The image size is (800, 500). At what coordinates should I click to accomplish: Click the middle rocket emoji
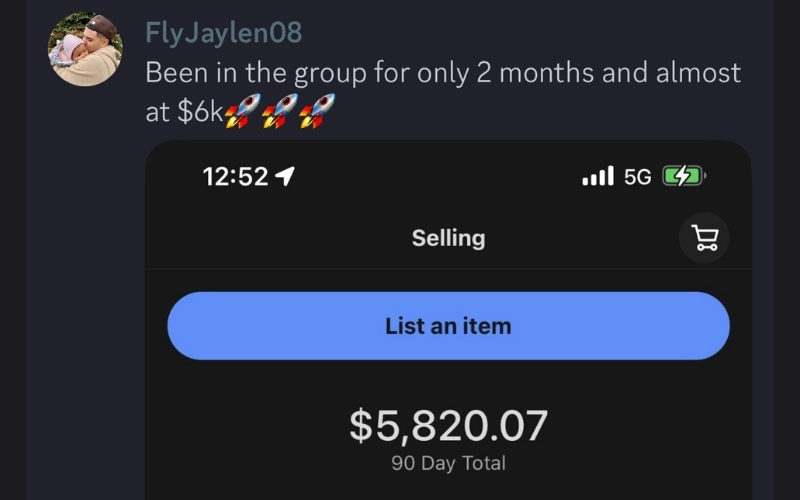coord(277,111)
